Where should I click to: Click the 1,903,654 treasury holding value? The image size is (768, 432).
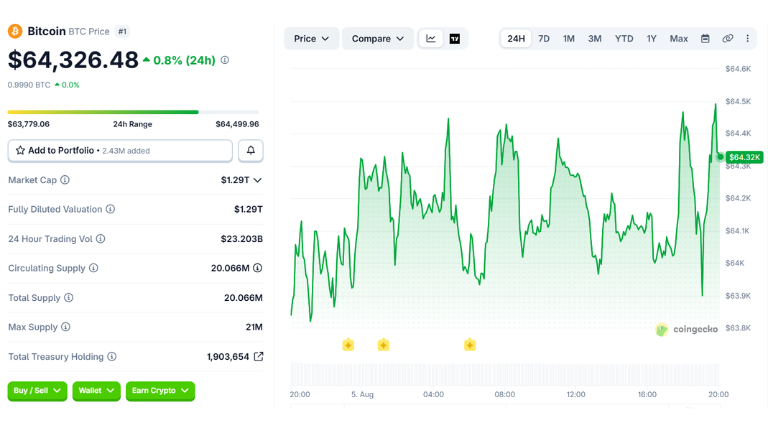pos(228,357)
